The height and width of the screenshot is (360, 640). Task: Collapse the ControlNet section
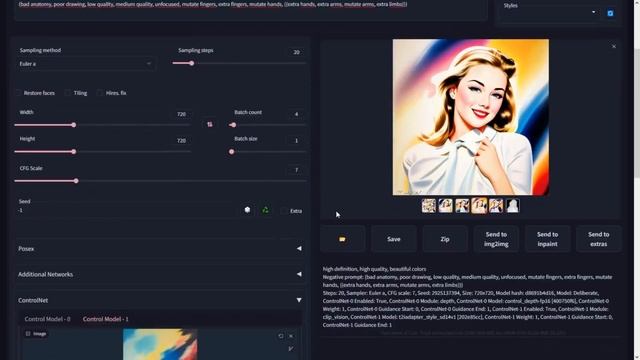(x=160, y=300)
